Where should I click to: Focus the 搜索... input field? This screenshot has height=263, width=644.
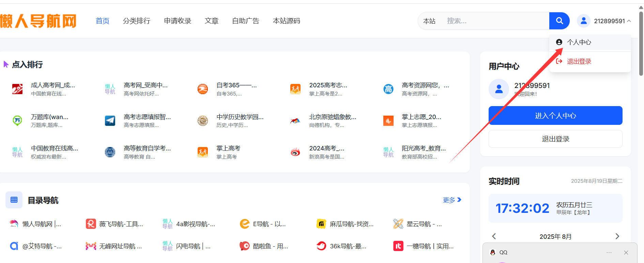coord(496,21)
